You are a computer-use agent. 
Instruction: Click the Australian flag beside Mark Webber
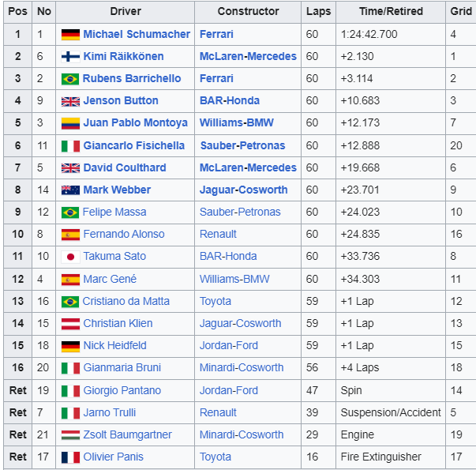click(70, 190)
